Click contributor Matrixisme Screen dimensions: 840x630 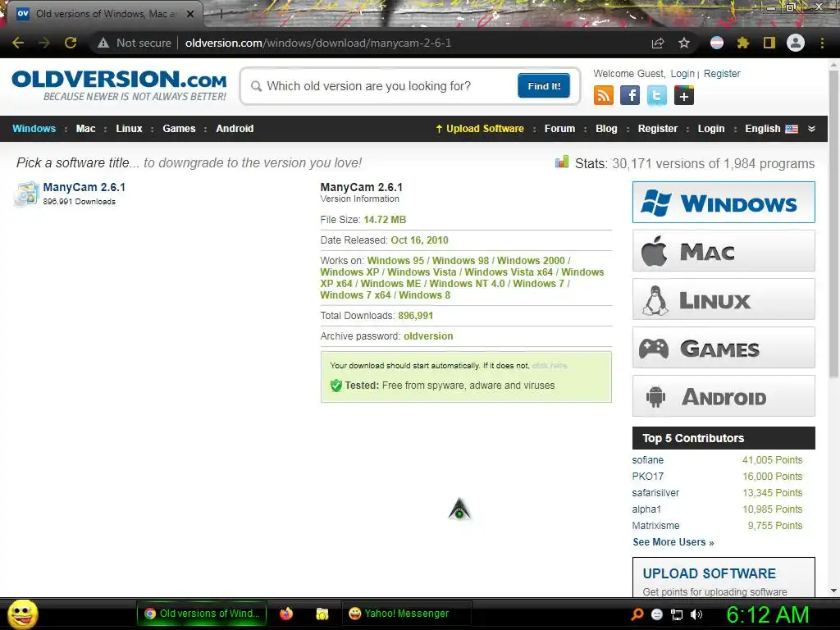[x=655, y=526]
